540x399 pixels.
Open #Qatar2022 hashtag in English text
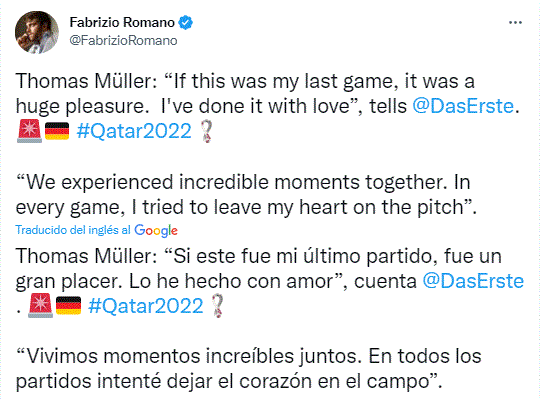coord(134,131)
